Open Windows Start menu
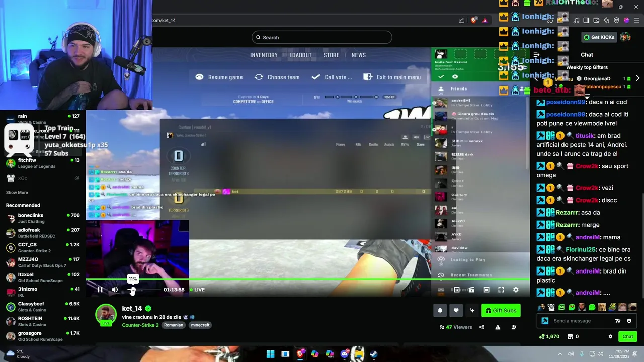Viewport: 644px width, 362px height. pyautogui.click(x=270, y=354)
